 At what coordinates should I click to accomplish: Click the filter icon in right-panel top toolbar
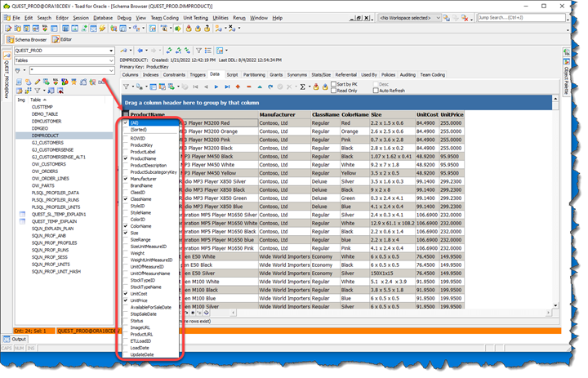[x=199, y=51]
